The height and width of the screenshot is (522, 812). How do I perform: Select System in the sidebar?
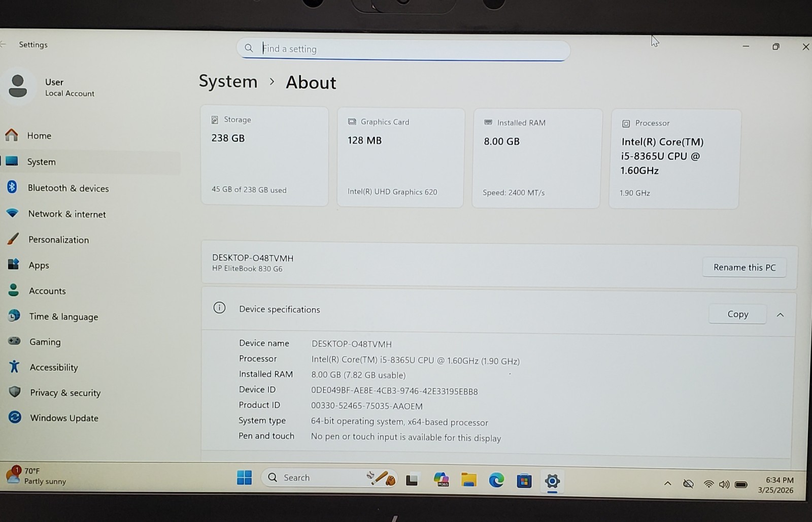point(90,162)
